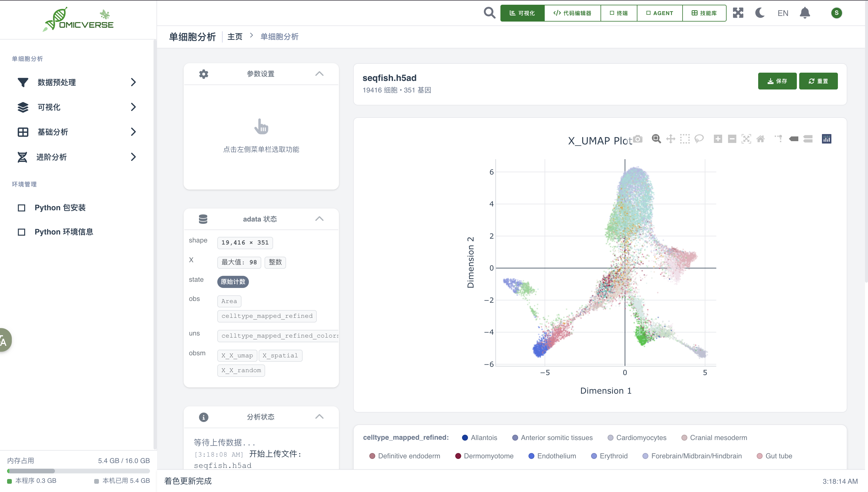
Task: Select the box select tool
Action: click(x=685, y=139)
